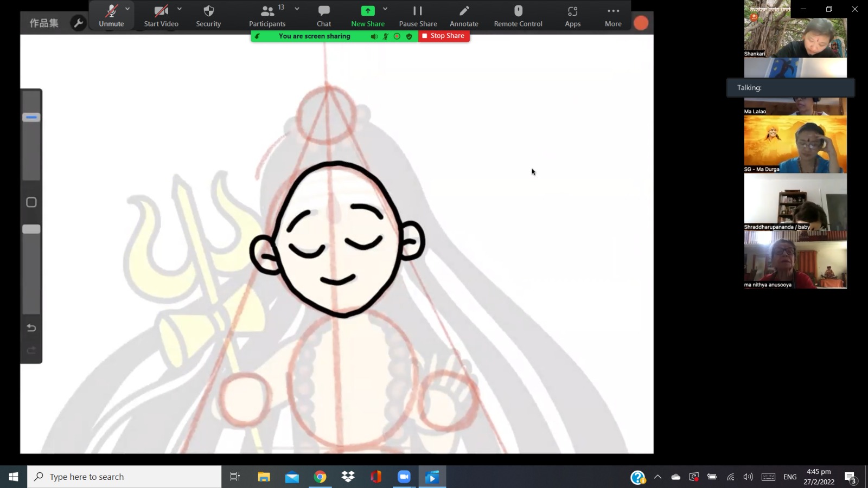Open Zoom Apps
Viewport: 868px width, 488px height.
click(x=572, y=16)
